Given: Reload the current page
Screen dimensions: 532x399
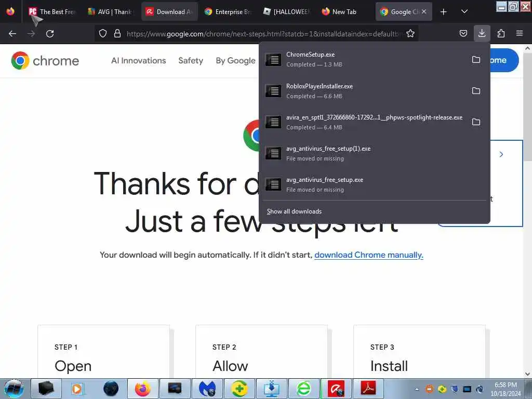Looking at the screenshot, I should click(x=50, y=34).
